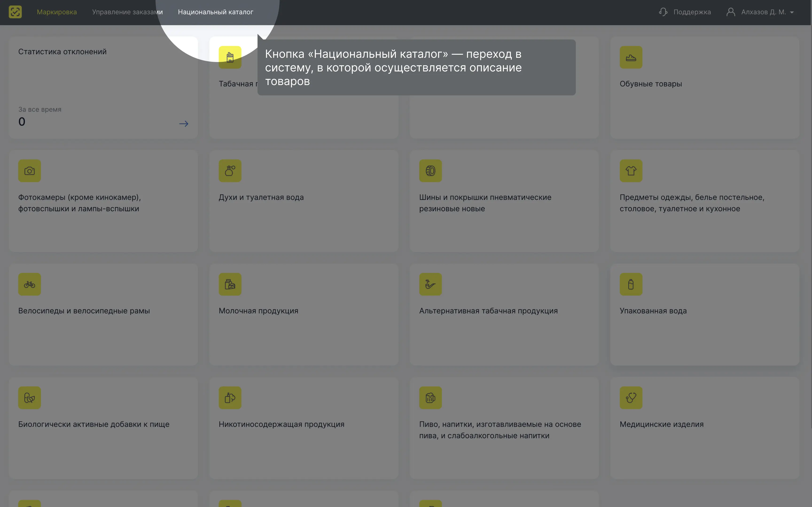812x507 pixels.
Task: Click the tire category icon
Action: pos(430,171)
